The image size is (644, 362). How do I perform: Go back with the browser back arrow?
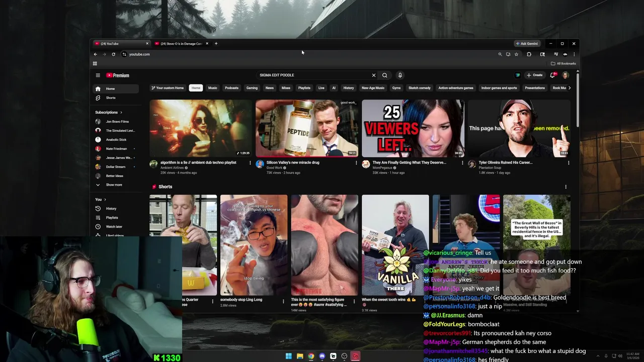[96, 54]
